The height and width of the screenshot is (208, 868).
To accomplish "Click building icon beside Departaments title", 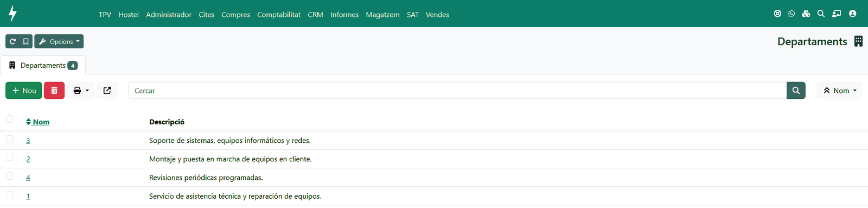I will pyautogui.click(x=858, y=41).
